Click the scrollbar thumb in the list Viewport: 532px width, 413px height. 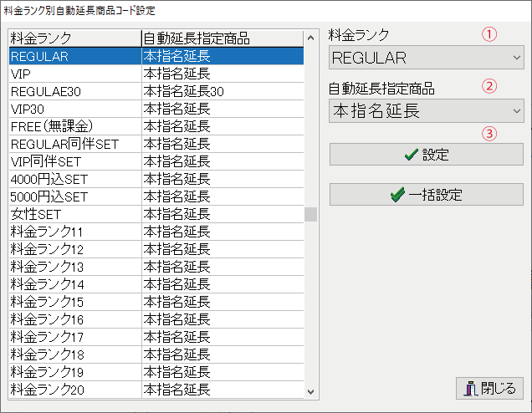click(x=310, y=214)
